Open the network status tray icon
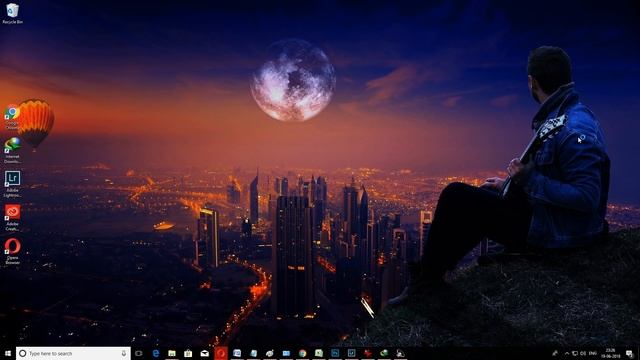This screenshot has height=360, width=640. (x=575, y=353)
